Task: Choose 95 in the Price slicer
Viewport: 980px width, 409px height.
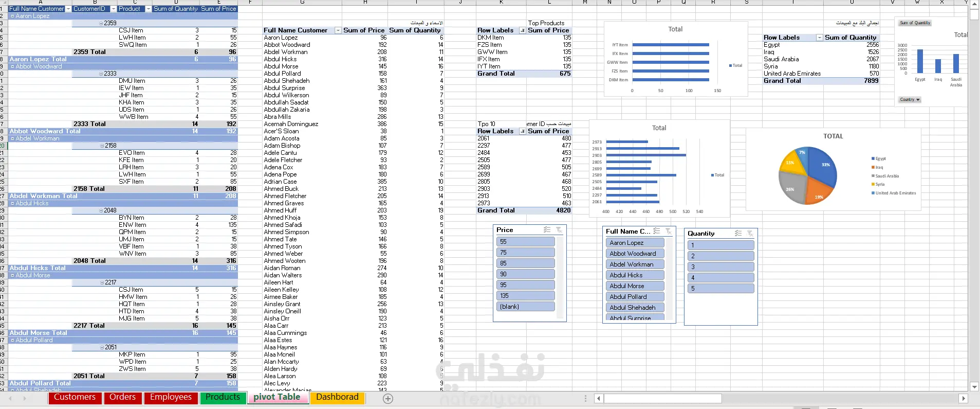Action: tap(526, 285)
